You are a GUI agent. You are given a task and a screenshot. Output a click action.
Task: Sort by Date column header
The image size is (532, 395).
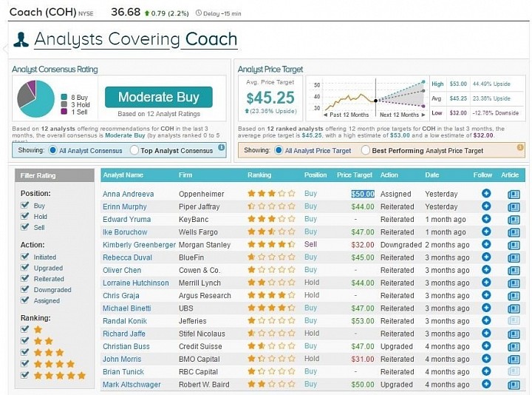click(432, 175)
